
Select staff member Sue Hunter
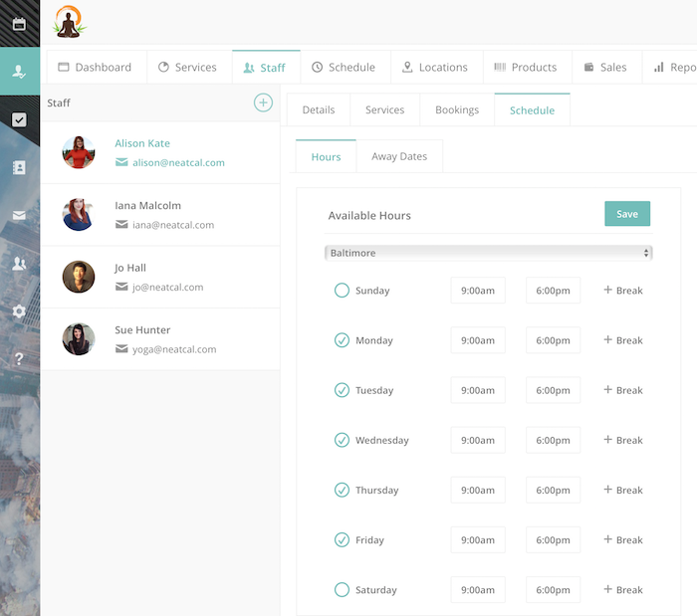160,339
